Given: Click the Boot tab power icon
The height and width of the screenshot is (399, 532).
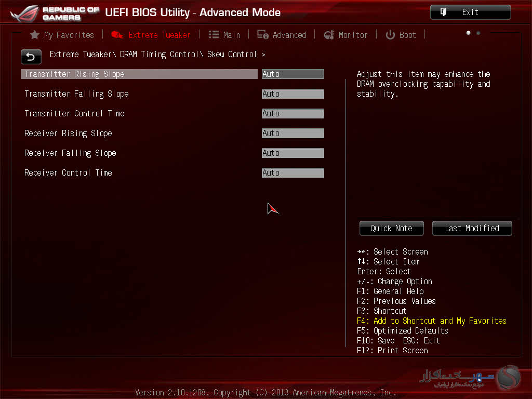Looking at the screenshot, I should [390, 35].
